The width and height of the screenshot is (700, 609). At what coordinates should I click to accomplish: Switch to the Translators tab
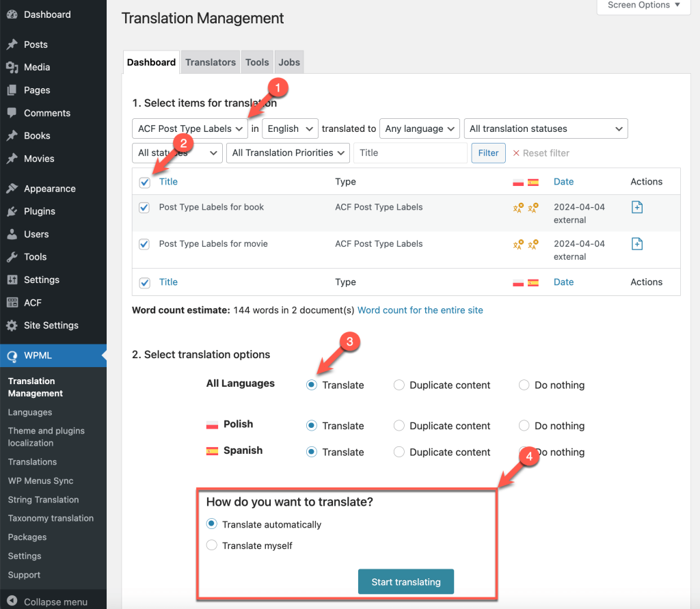click(211, 62)
